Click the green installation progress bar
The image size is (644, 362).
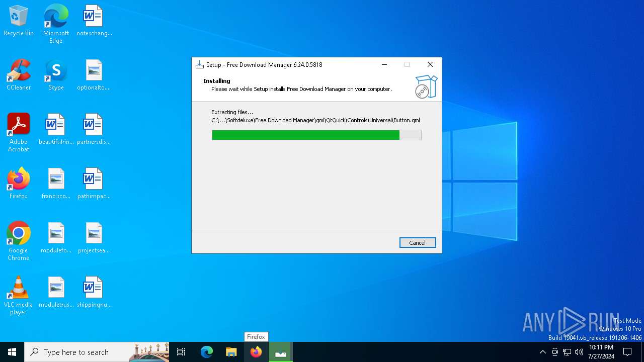(x=316, y=135)
